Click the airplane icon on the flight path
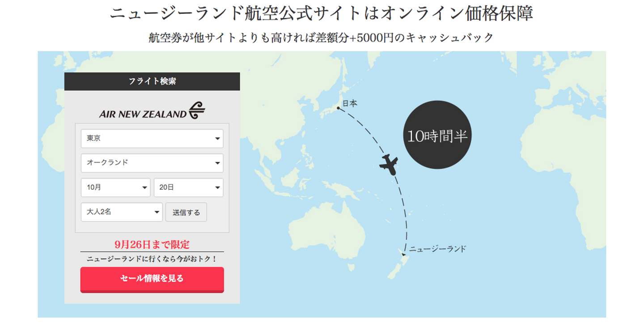The height and width of the screenshot is (324, 644). coord(389,164)
